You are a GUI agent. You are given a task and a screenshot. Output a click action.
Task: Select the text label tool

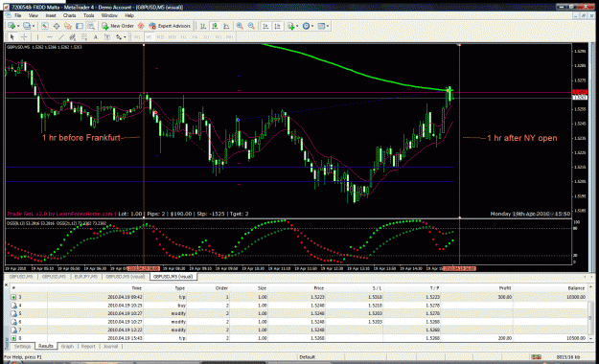click(x=96, y=37)
